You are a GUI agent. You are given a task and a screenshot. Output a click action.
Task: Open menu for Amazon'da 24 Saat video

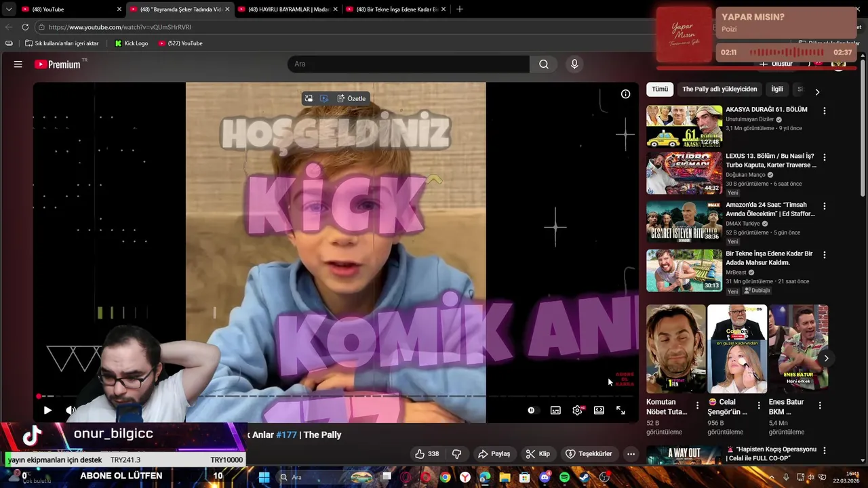pyautogui.click(x=825, y=206)
